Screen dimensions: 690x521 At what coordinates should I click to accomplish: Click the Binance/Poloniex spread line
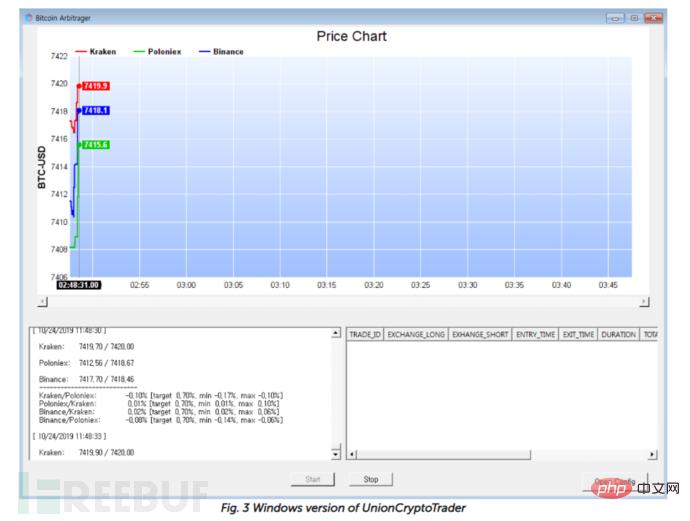point(161,420)
